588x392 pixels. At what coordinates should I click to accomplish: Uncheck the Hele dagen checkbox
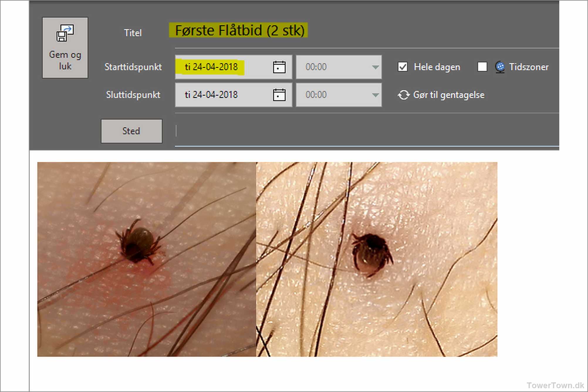(403, 67)
